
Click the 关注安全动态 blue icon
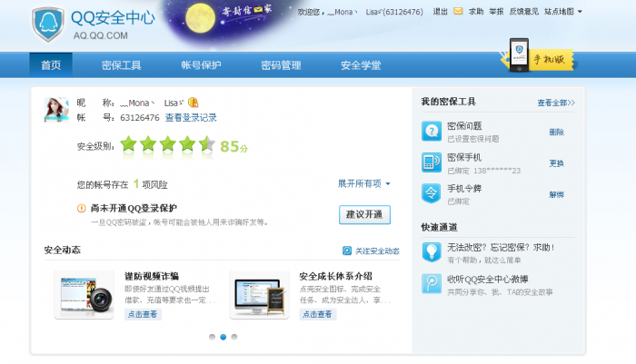[x=347, y=251]
